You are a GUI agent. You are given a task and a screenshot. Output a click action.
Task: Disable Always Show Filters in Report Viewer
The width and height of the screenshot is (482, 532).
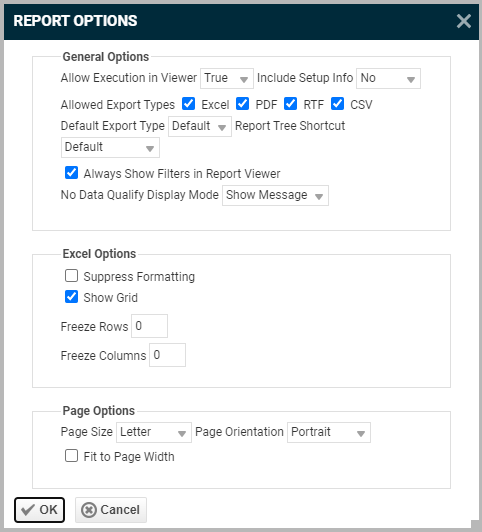[x=71, y=173]
